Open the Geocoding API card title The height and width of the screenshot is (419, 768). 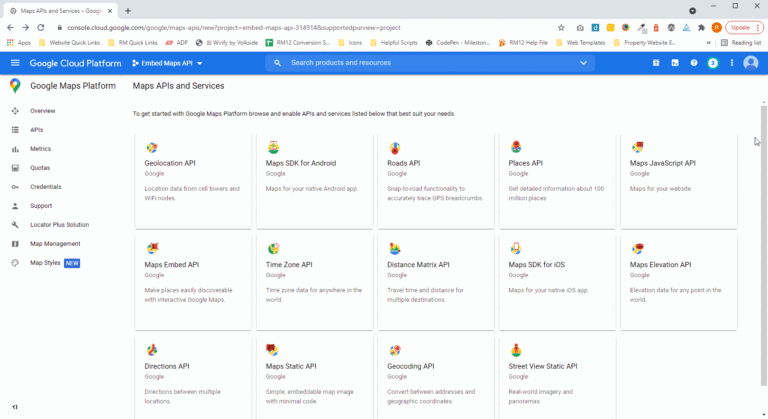[410, 366]
